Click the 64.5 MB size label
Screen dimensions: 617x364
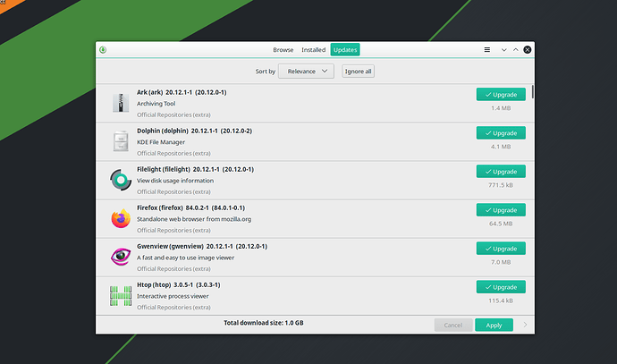click(501, 224)
